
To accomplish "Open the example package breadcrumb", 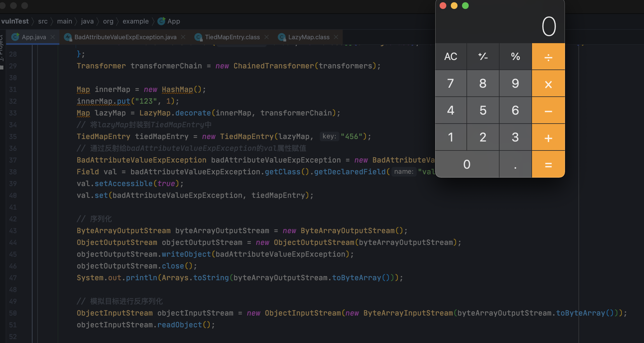I will tap(136, 21).
